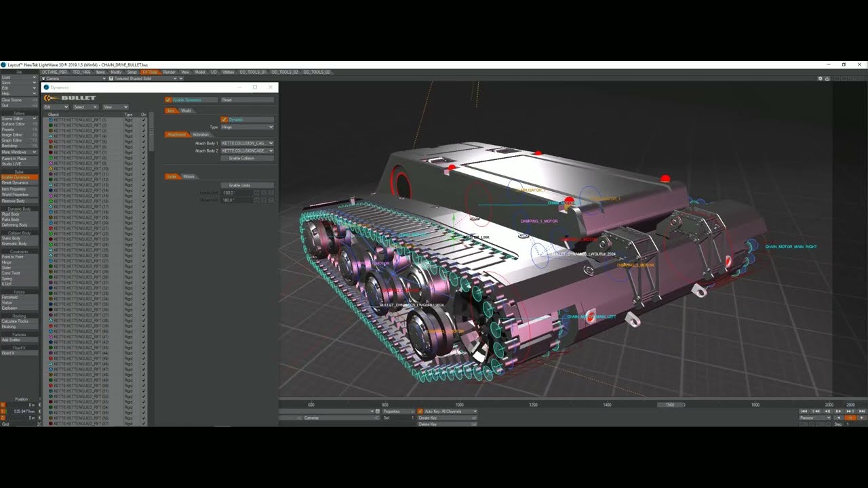Click the object icon of KETTE:KETTENGLIED_RIFT (21)
The image size is (868, 488).
[x=51, y=228]
